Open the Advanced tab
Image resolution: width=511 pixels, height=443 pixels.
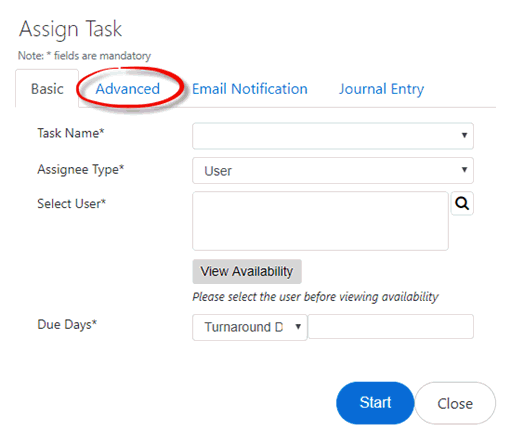(x=128, y=89)
